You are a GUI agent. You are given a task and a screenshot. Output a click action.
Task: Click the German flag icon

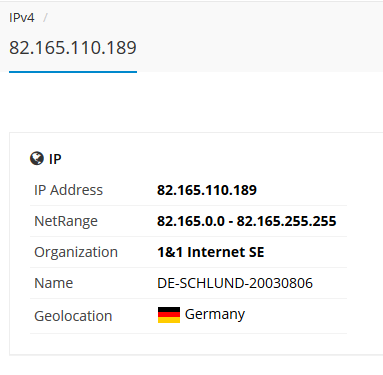[169, 315]
